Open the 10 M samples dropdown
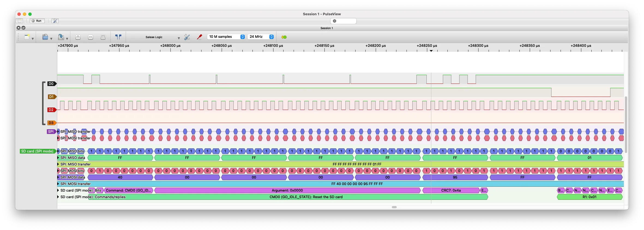The width and height of the screenshot is (644, 230). coord(226,37)
